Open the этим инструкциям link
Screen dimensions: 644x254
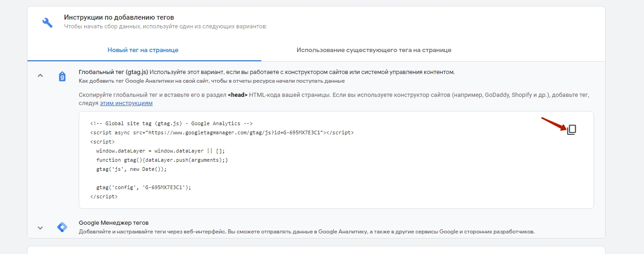click(126, 103)
